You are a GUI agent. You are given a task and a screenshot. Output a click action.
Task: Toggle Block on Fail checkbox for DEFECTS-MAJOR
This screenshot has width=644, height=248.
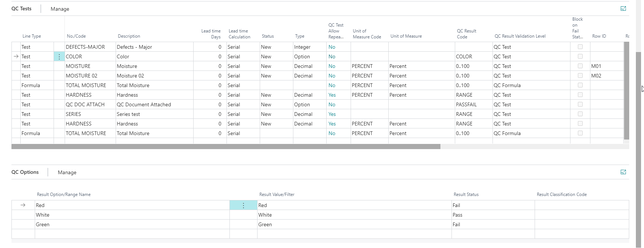(x=580, y=47)
